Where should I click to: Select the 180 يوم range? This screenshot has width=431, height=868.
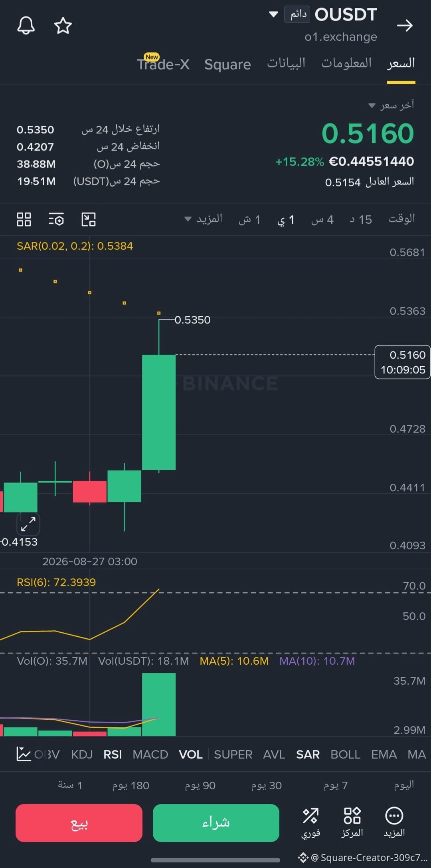pyautogui.click(x=130, y=785)
